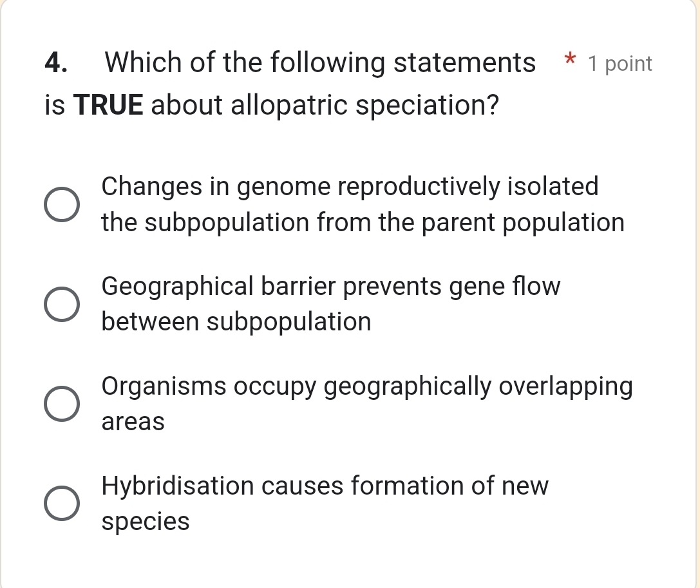Click the question number '4.'
The image size is (700, 588).
[x=55, y=62]
